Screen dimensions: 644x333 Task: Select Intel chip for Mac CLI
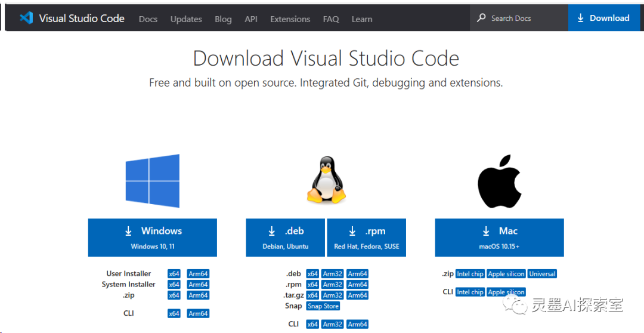tap(470, 292)
